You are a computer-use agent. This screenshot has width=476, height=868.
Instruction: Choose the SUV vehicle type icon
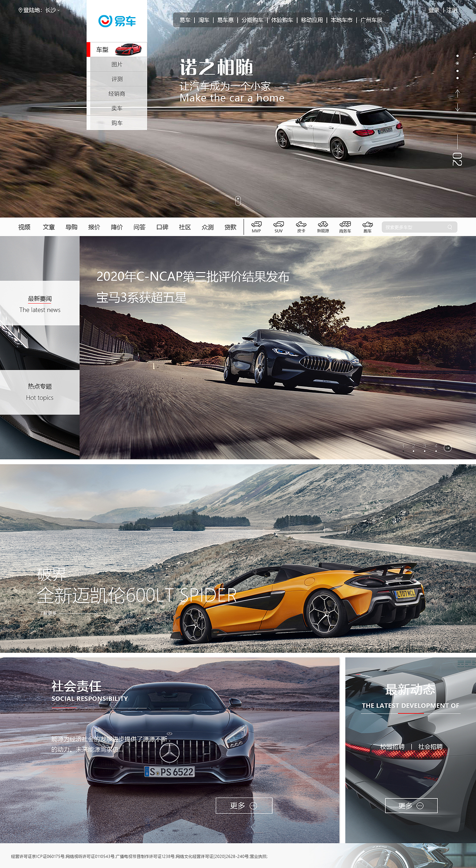[279, 227]
